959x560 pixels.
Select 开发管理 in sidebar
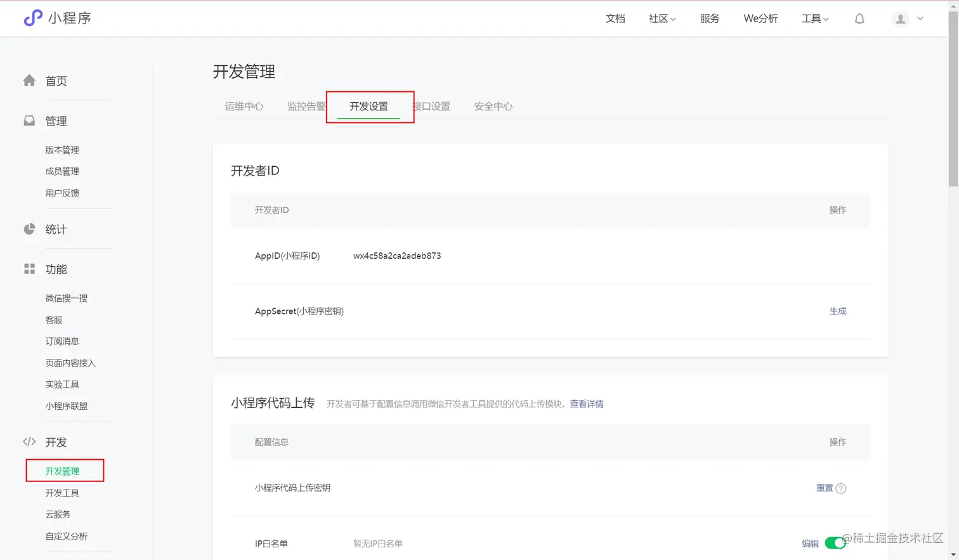tap(62, 471)
